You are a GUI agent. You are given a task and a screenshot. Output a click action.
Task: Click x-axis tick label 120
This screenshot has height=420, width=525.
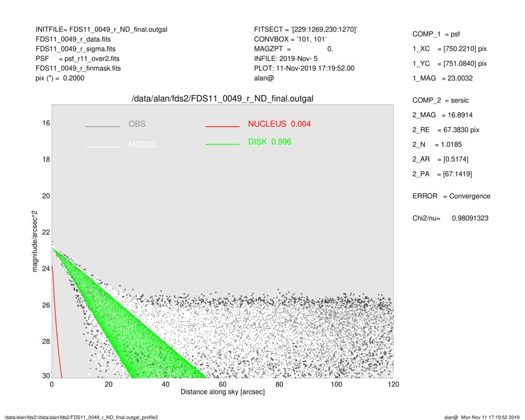(x=393, y=384)
